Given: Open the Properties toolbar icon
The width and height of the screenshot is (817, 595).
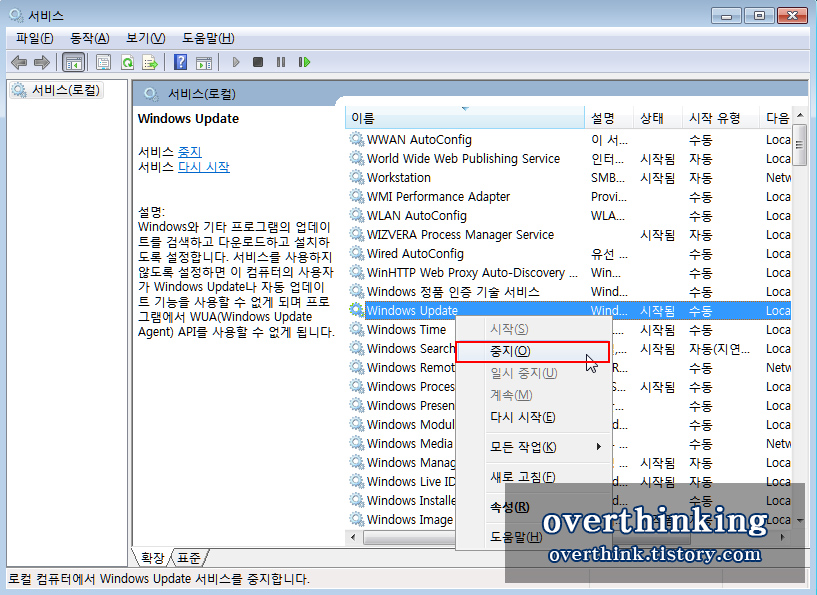Looking at the screenshot, I should (103, 63).
